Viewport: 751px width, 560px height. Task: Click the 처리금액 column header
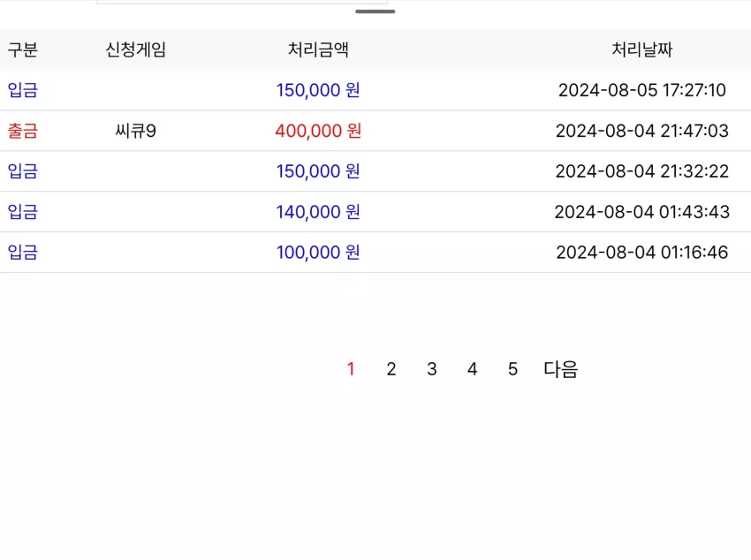(318, 49)
